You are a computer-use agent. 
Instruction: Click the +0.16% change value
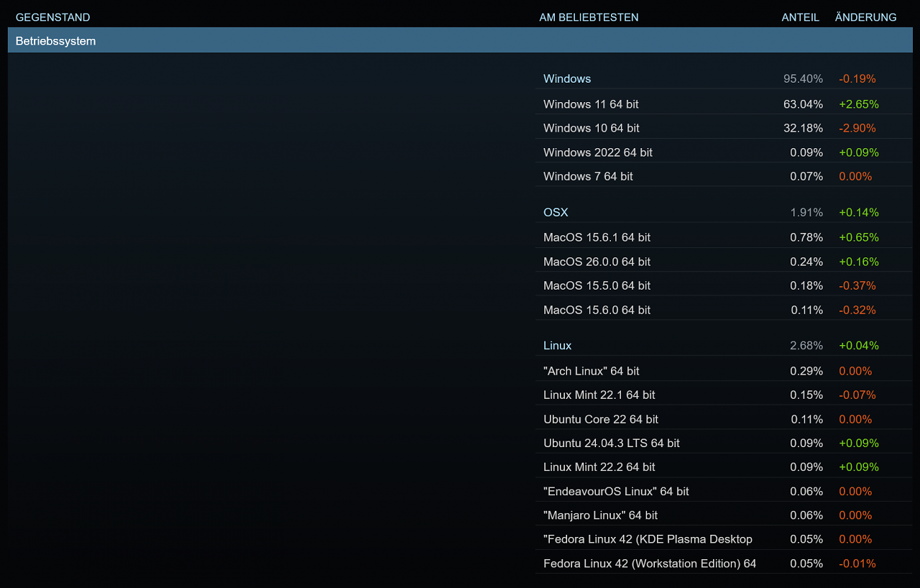point(859,262)
